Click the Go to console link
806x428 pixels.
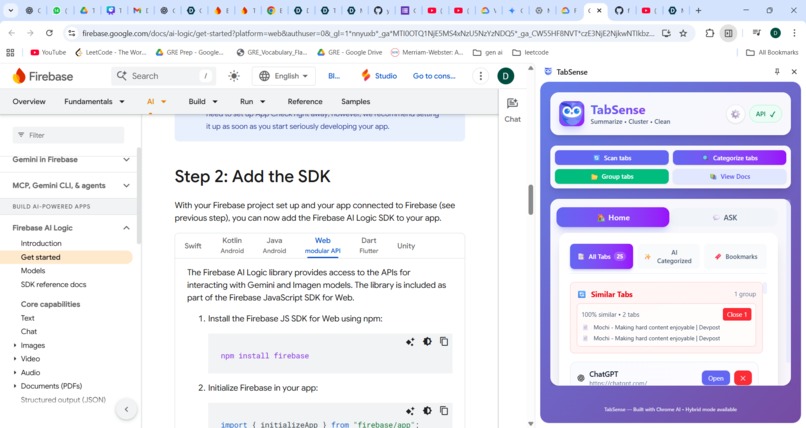[x=434, y=76]
